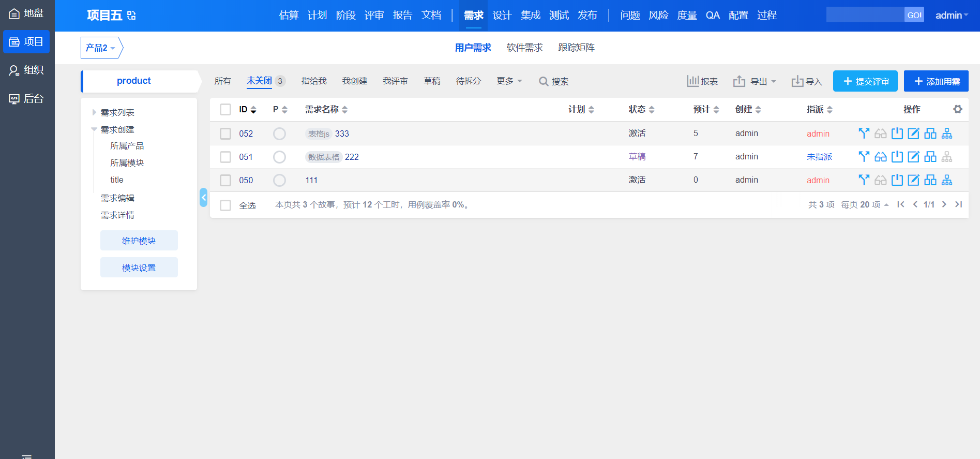980x459 pixels.
Task: Go to first page arrow
Action: (901, 204)
